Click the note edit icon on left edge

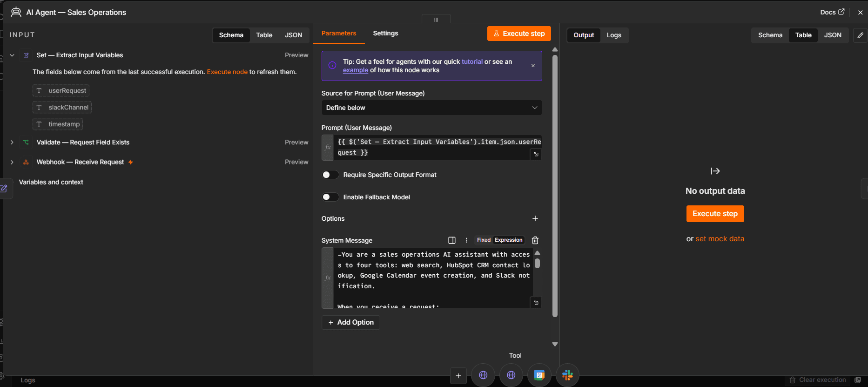point(4,189)
